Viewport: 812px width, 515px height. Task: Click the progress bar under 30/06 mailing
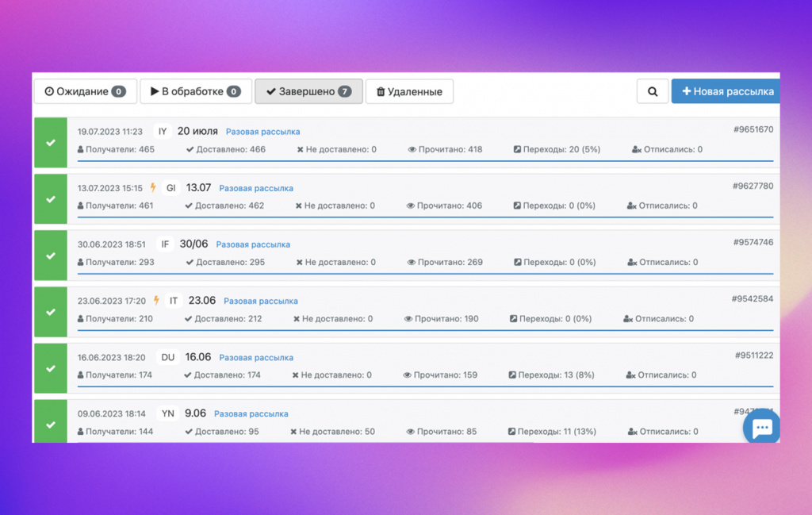(425, 274)
